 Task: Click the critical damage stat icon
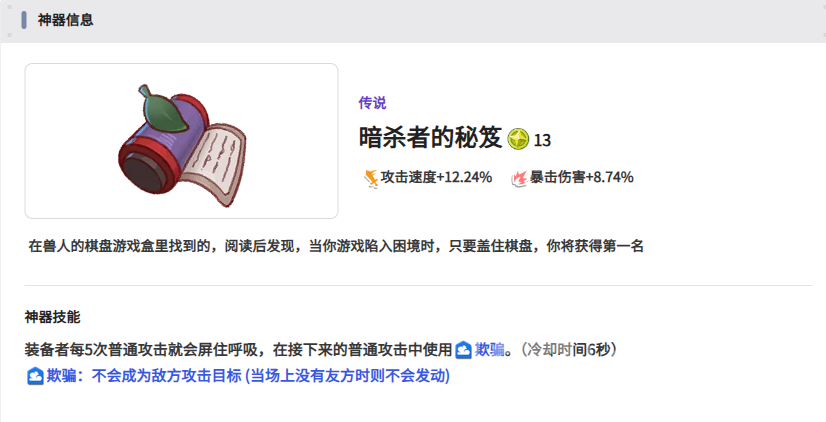click(519, 178)
